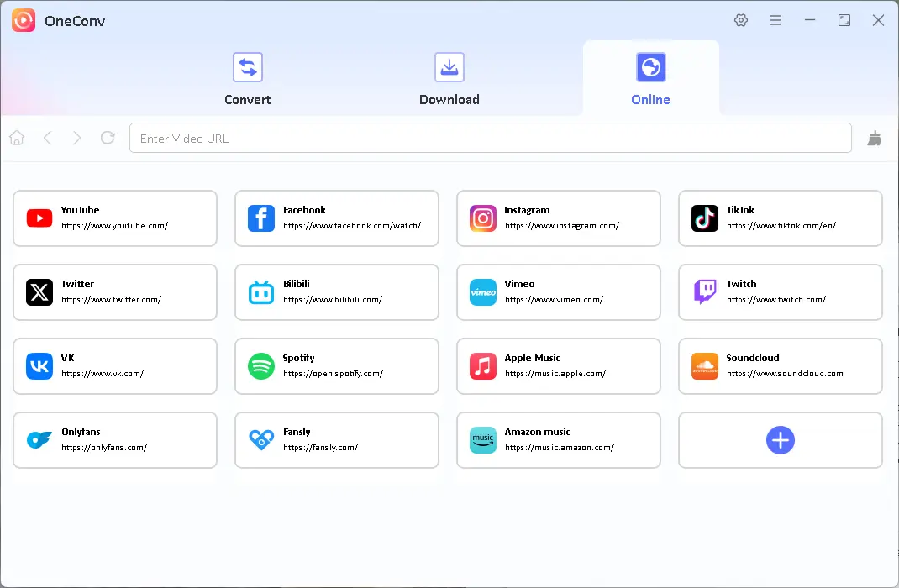
Task: Click the home icon in navigation bar
Action: pyautogui.click(x=17, y=138)
